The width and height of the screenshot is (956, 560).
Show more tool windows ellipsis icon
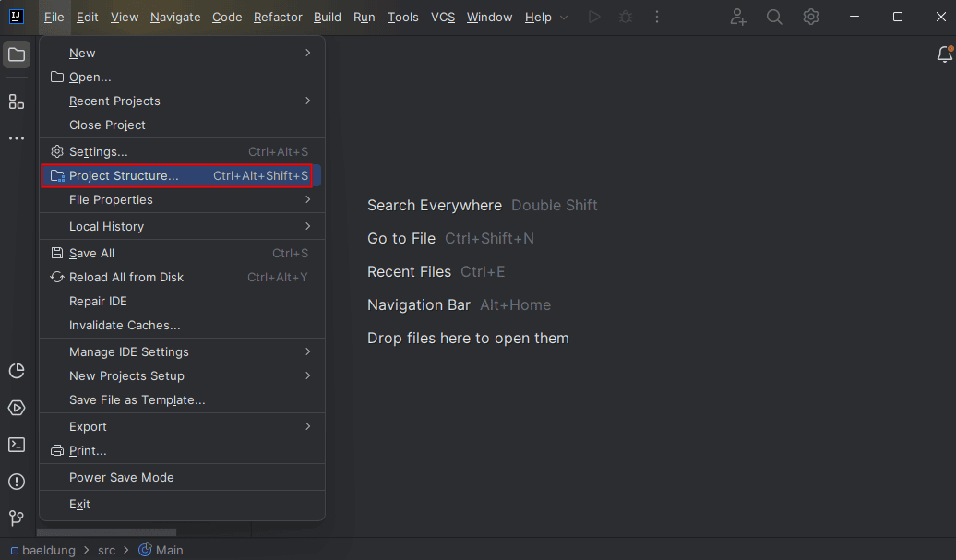click(17, 138)
